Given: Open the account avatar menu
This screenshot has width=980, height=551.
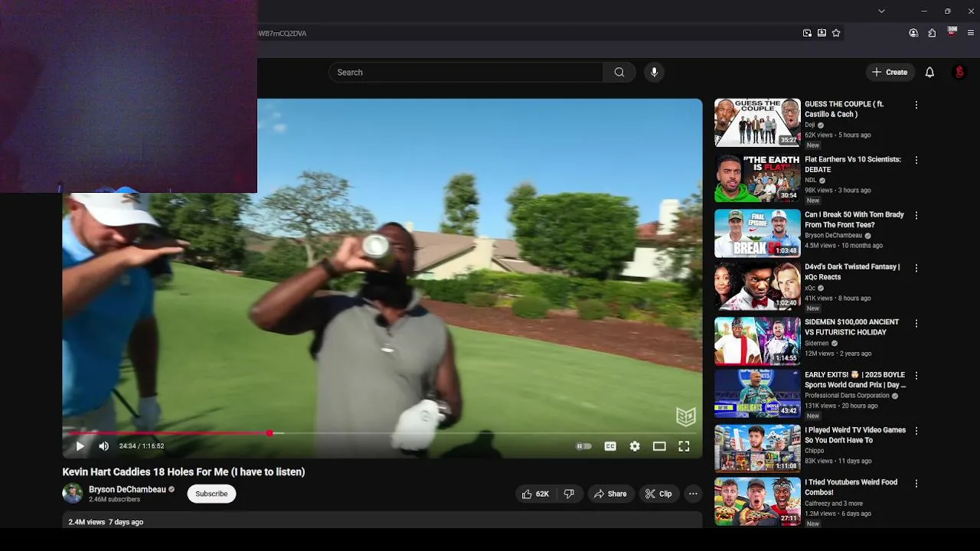Looking at the screenshot, I should (x=959, y=72).
